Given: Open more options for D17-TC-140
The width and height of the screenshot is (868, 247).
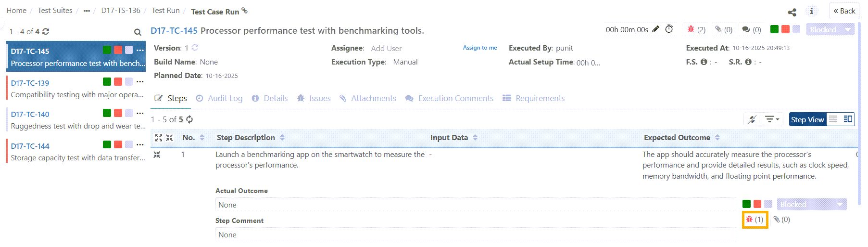Looking at the screenshot, I should [x=140, y=113].
